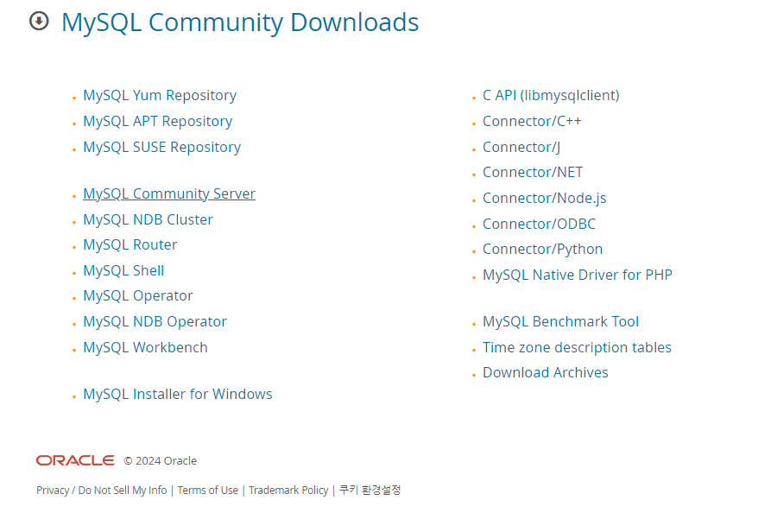Screen dimensions: 771x532
Task: Click Connector/ODBC link
Action: (x=539, y=224)
